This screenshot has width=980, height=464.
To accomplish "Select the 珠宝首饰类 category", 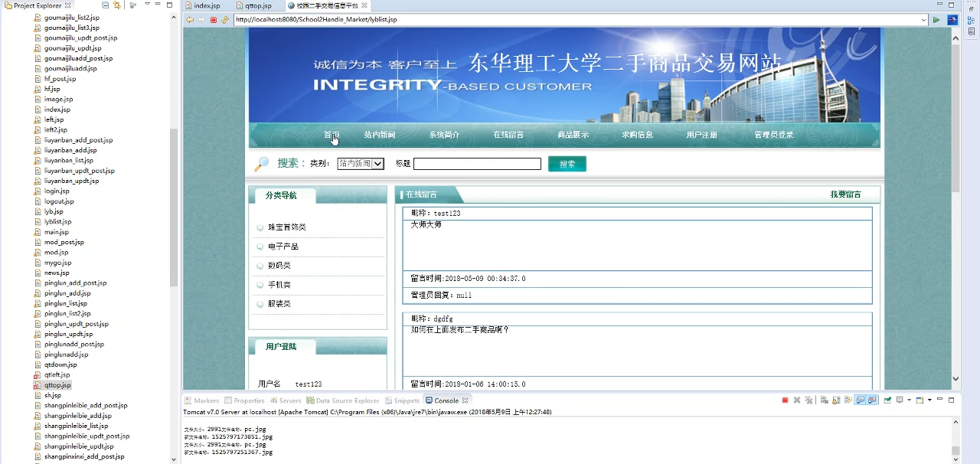I will [x=287, y=227].
